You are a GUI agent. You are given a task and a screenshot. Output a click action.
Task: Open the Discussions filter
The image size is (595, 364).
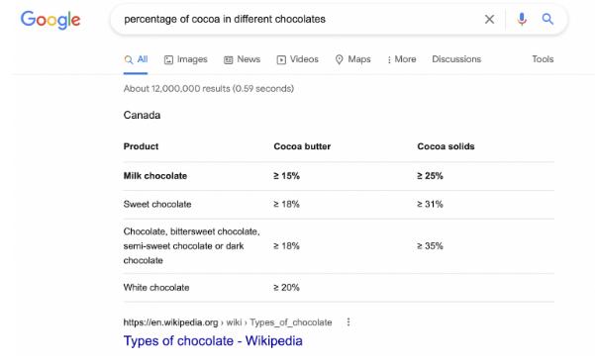[456, 59]
